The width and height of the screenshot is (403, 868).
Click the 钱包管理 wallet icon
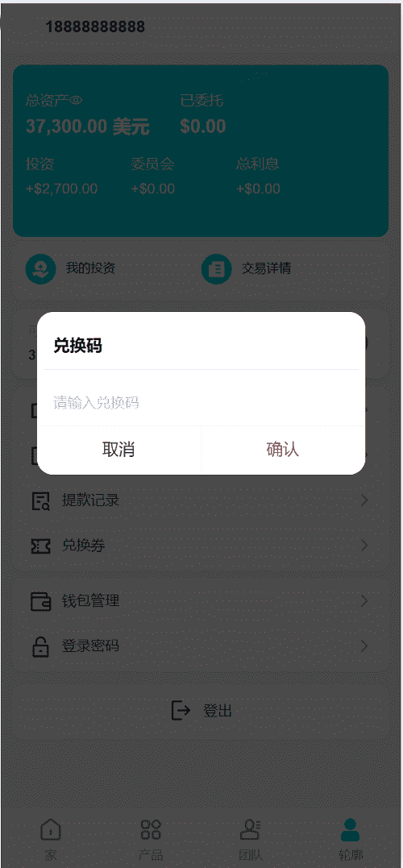[x=40, y=600]
